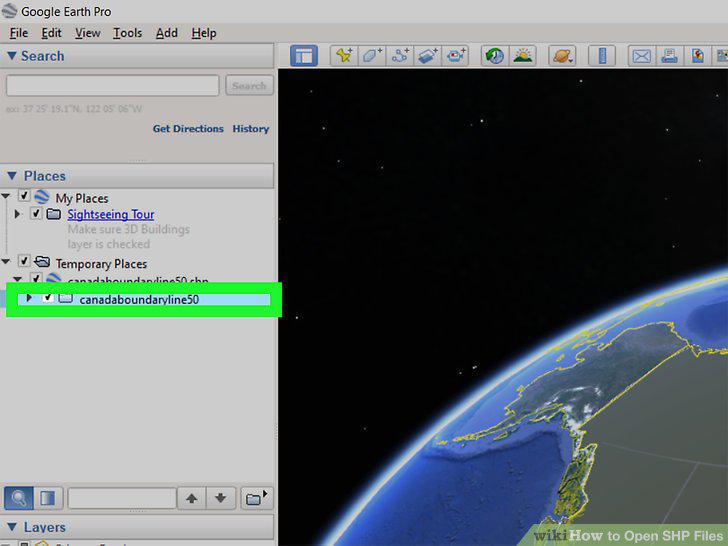Collapse the canadaboundaryline50.shp node

click(x=18, y=279)
